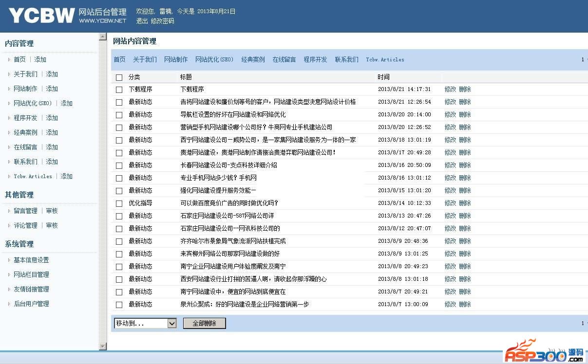Click the YCBW logo in header
Viewport: 588px width, 364px height.
click(x=41, y=16)
